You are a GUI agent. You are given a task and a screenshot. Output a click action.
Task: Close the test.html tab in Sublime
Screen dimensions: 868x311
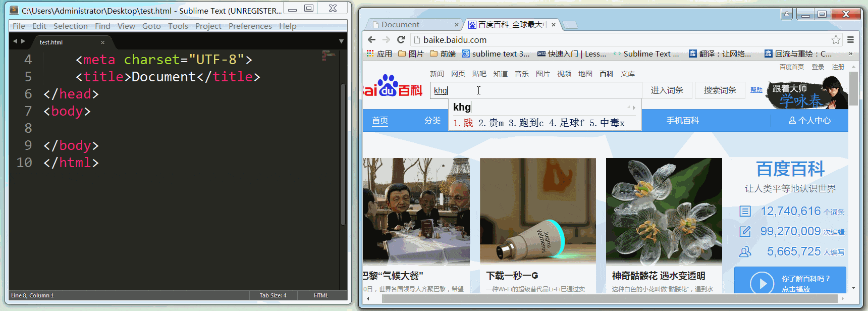(102, 42)
